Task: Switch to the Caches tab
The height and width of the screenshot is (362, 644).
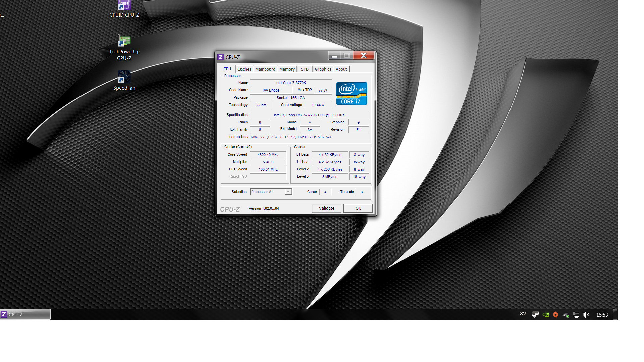Action: pos(244,69)
